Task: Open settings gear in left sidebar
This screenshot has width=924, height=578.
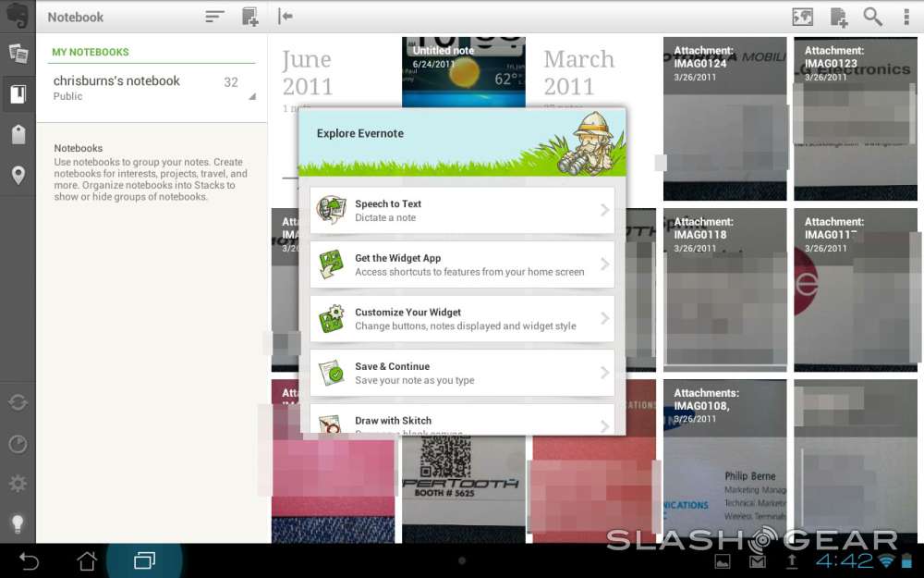Action: click(x=18, y=484)
